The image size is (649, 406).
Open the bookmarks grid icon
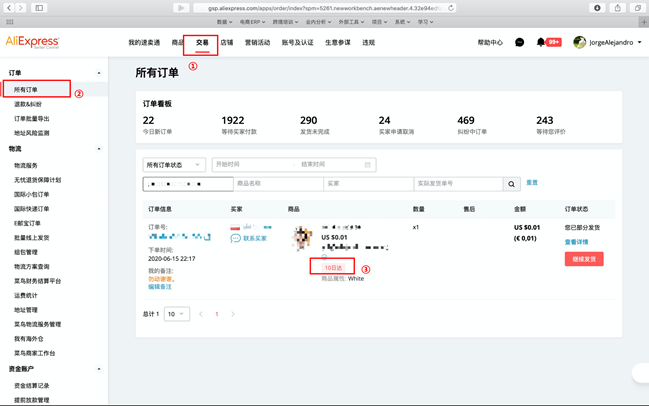click(10, 22)
